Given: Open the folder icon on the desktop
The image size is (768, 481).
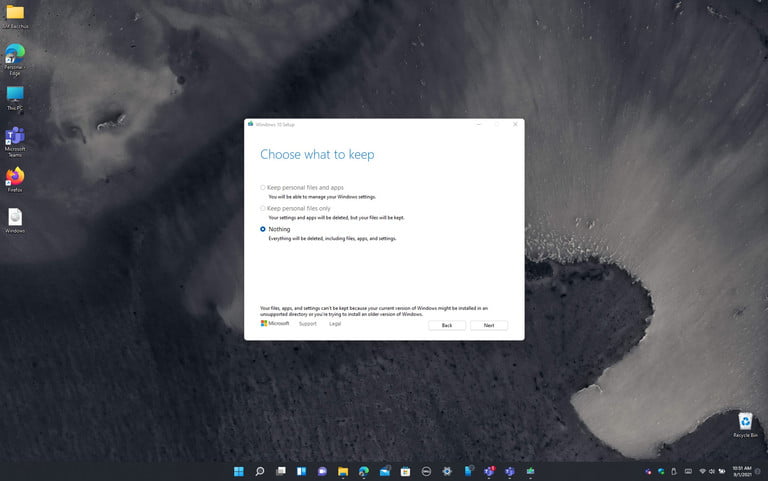Looking at the screenshot, I should [x=15, y=16].
